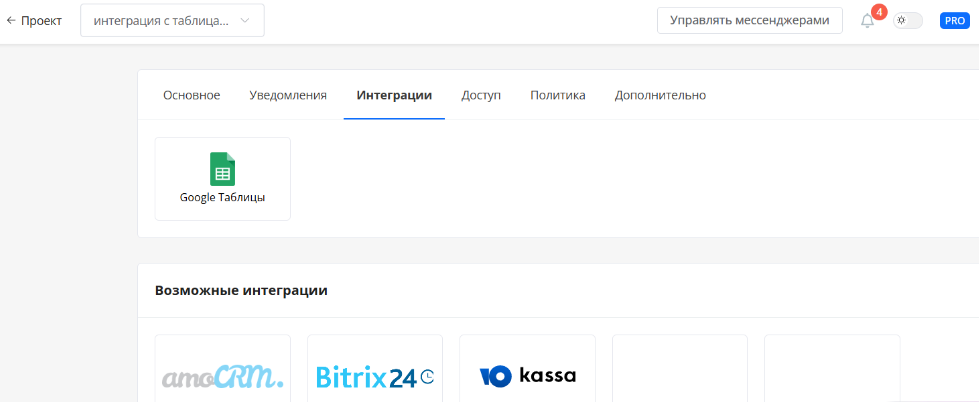Click the Проект back link
This screenshot has height=402, width=979.
pyautogui.click(x=41, y=21)
